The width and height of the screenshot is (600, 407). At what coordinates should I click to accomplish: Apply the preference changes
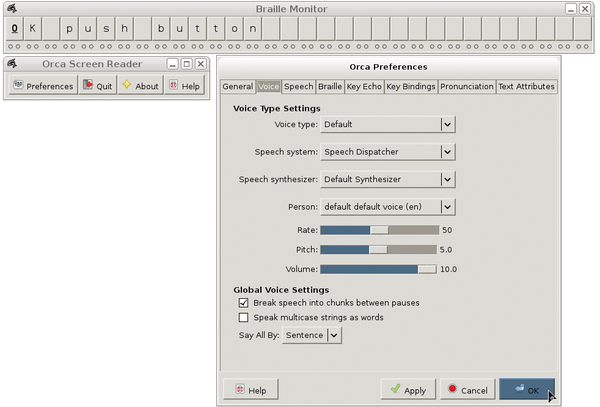[408, 389]
